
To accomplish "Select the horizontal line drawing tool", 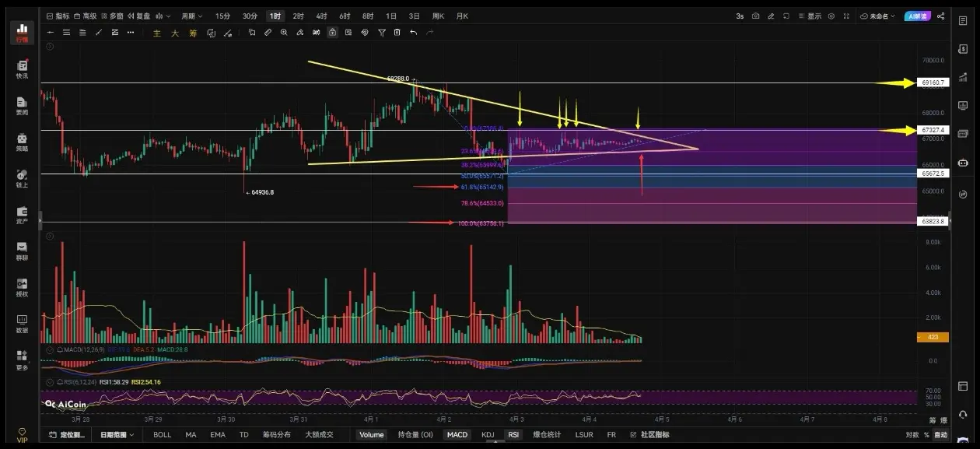I will [x=51, y=32].
